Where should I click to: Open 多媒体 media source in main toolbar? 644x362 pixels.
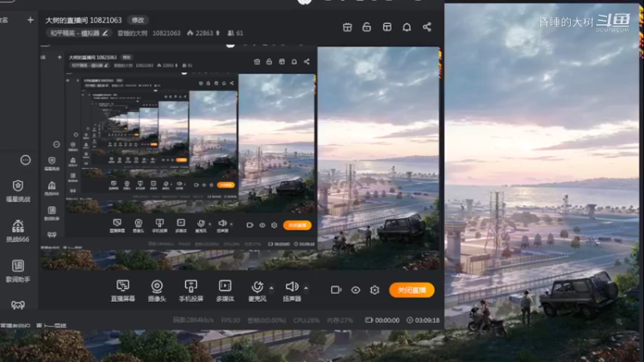(x=225, y=290)
